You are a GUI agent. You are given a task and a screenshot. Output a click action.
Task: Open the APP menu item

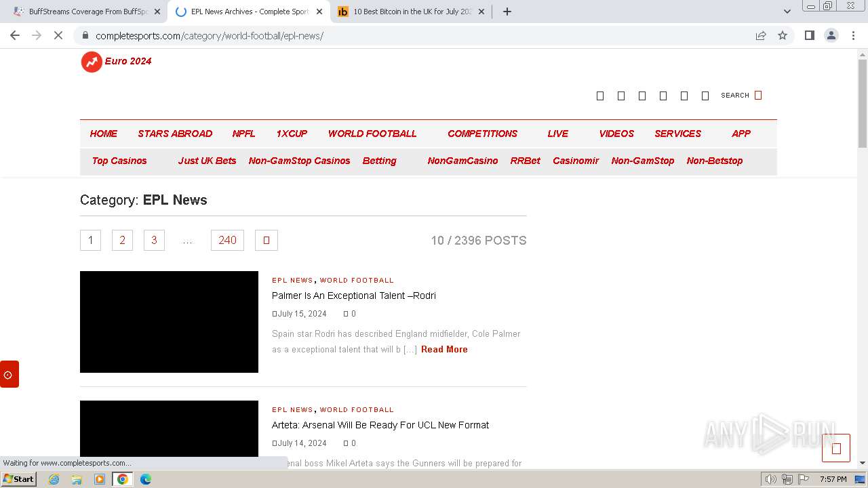(741, 134)
